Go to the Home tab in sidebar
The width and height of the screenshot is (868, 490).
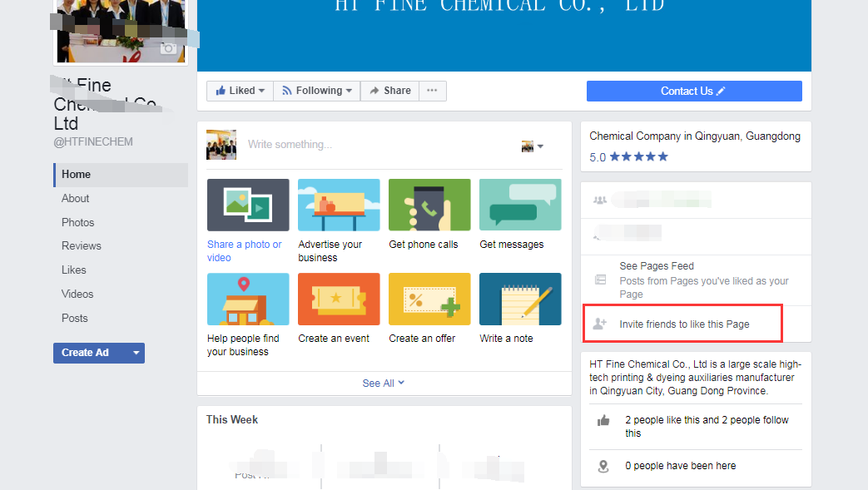[x=121, y=175]
